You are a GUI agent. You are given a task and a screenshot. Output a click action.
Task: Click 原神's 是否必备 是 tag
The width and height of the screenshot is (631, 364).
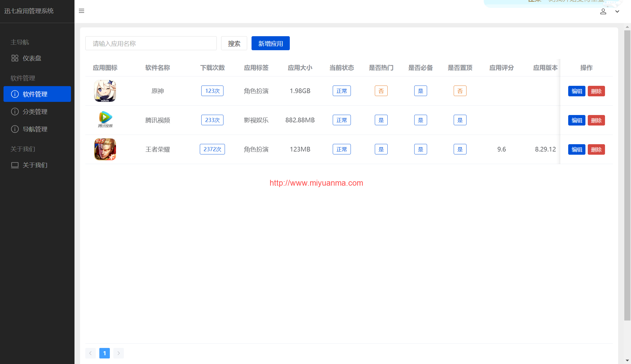tap(421, 91)
